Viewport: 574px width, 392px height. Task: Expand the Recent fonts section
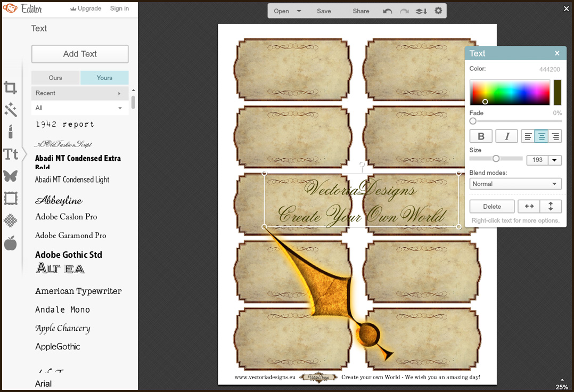80,93
